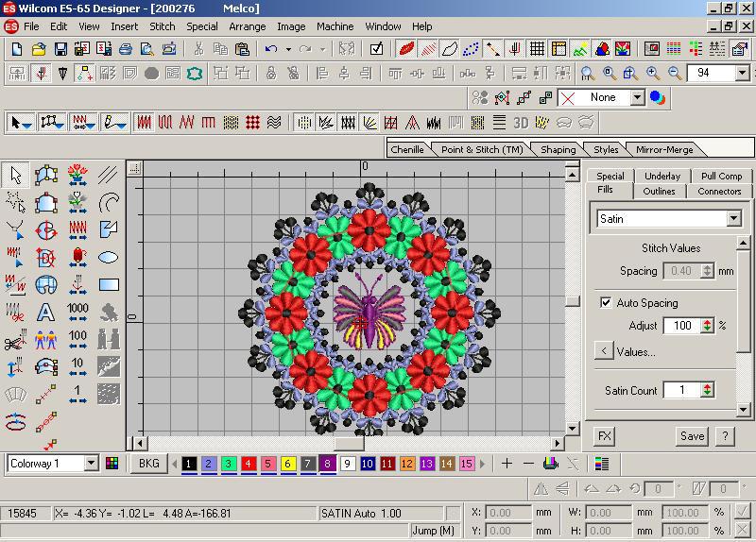Screen dimensions: 756x542
Task: Click the question mark help button
Action: (725, 436)
